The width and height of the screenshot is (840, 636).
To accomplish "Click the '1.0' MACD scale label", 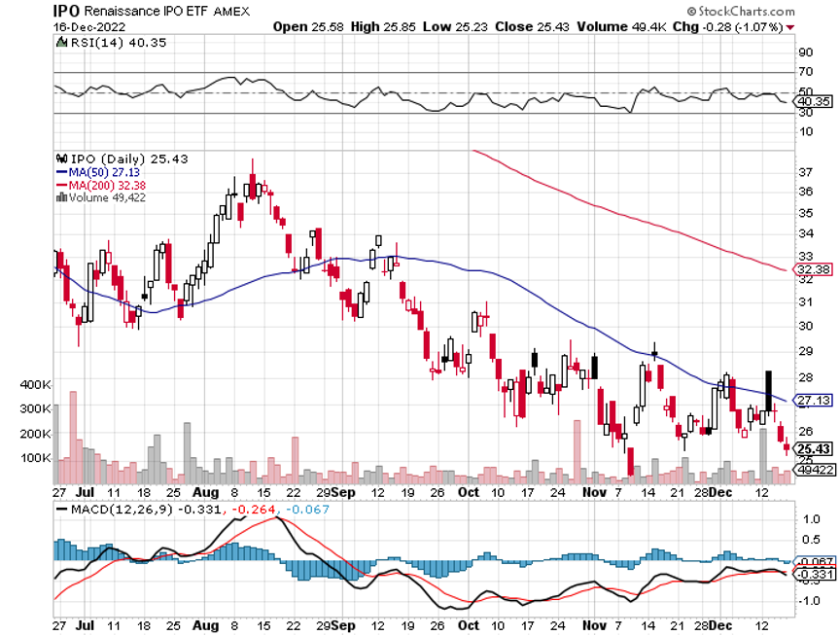I will (x=812, y=519).
